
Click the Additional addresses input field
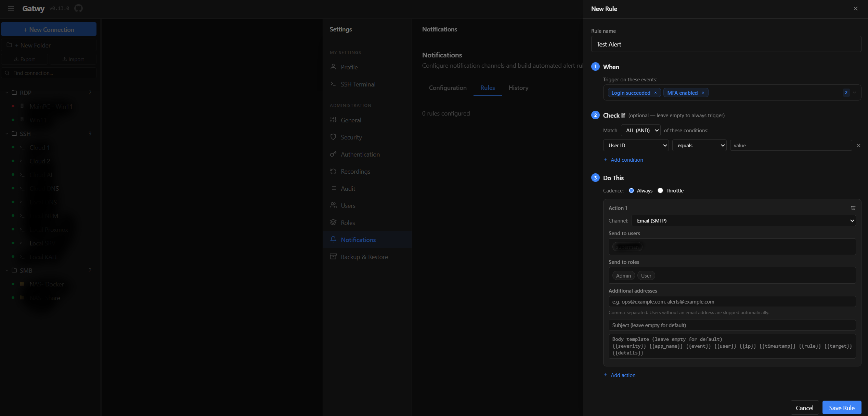[x=731, y=301]
